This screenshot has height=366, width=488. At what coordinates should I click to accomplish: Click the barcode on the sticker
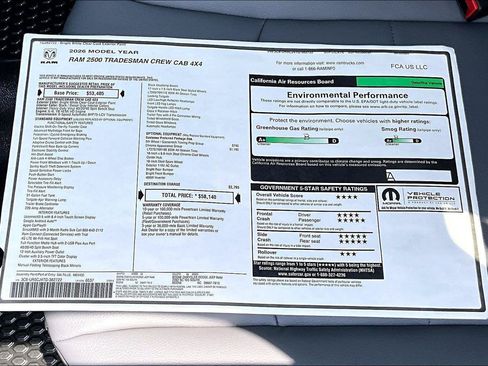(61, 290)
